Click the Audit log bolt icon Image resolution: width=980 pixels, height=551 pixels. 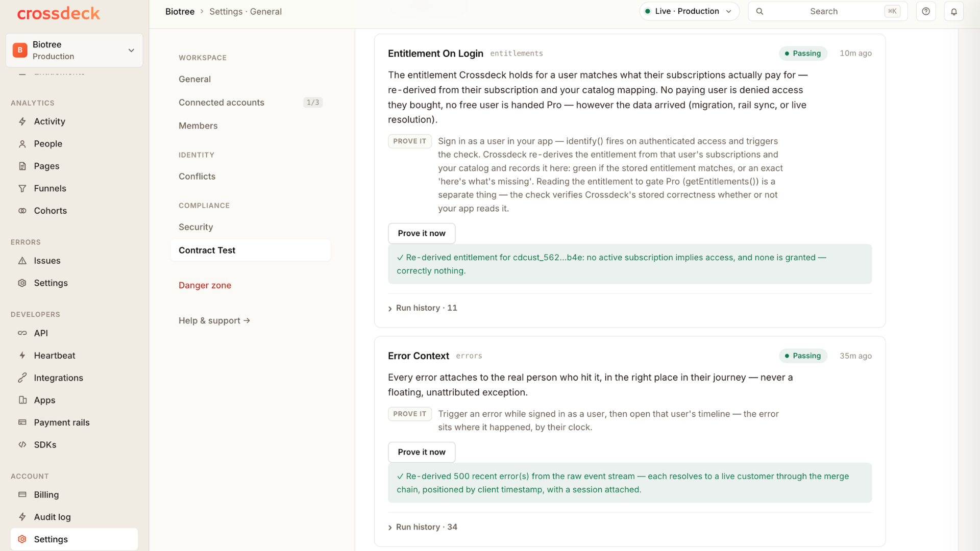point(22,517)
